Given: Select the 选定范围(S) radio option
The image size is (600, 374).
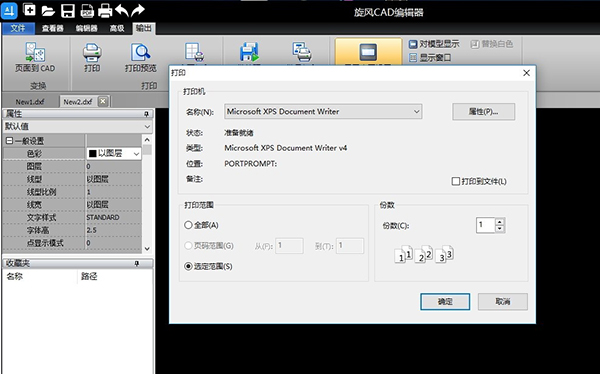Looking at the screenshot, I should (188, 266).
